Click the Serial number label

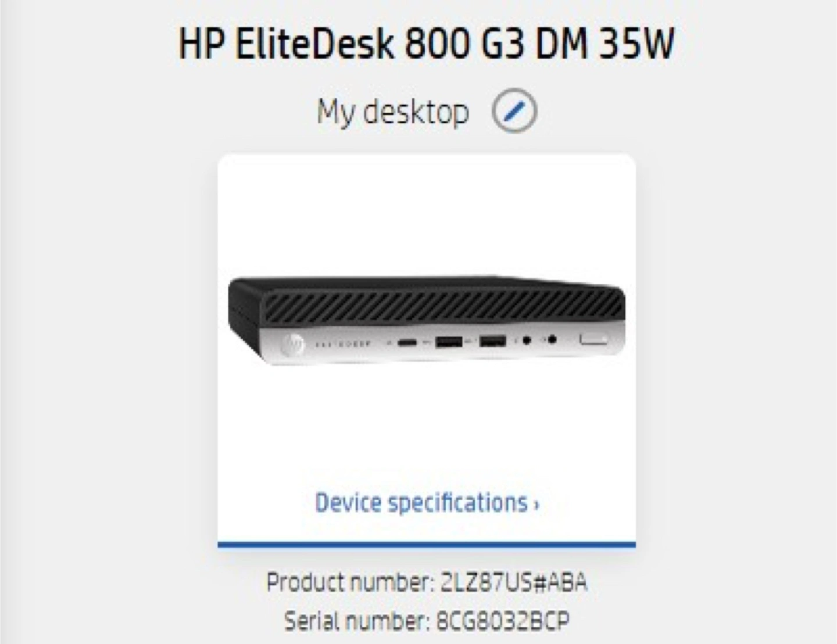pos(357,621)
